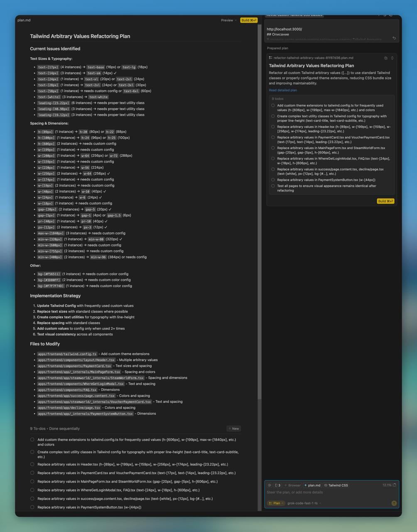
Task: Toggle the plan card collapse chevrons
Action: tap(392, 58)
